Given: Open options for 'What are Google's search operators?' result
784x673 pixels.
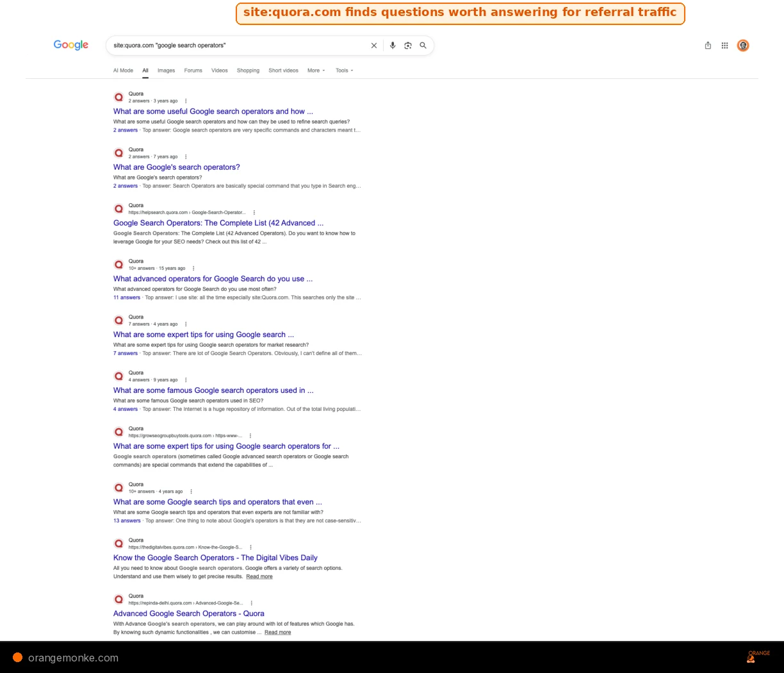Looking at the screenshot, I should (186, 156).
